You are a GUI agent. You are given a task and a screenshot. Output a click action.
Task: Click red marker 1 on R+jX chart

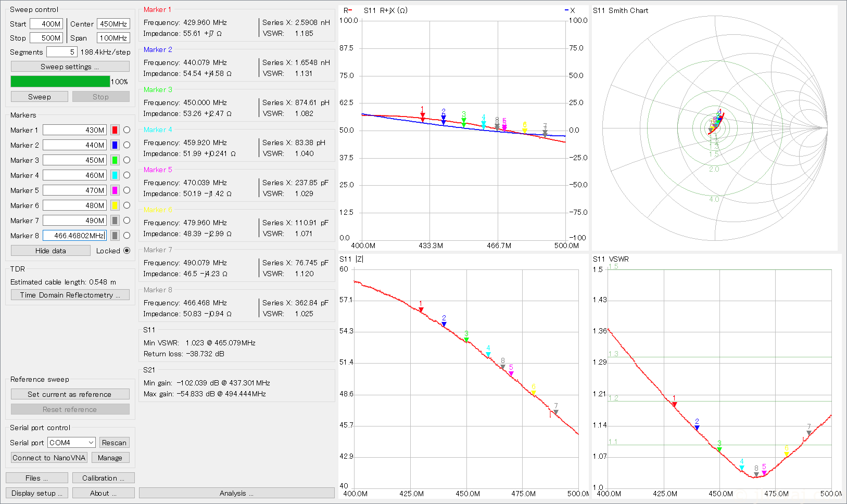click(423, 115)
